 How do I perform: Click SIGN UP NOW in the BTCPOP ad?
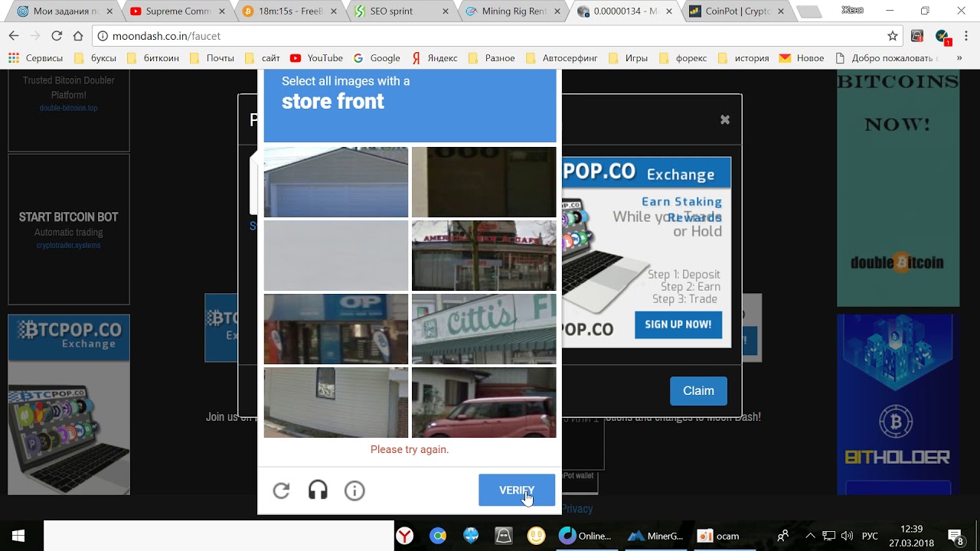click(678, 324)
